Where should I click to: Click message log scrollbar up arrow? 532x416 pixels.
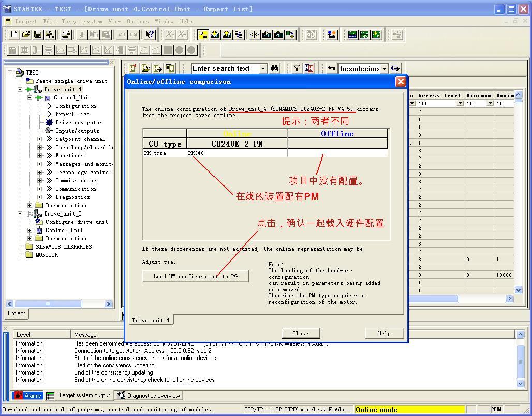click(x=520, y=335)
